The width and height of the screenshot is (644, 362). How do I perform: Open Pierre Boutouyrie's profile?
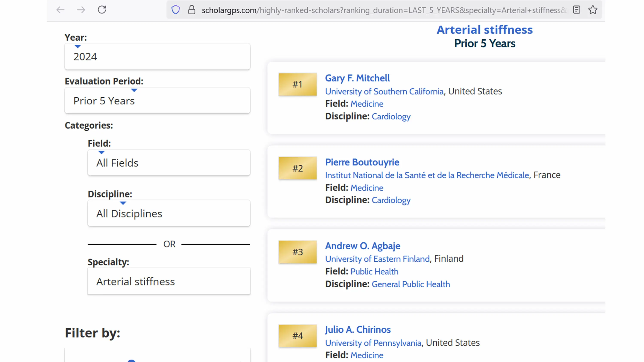pos(362,162)
